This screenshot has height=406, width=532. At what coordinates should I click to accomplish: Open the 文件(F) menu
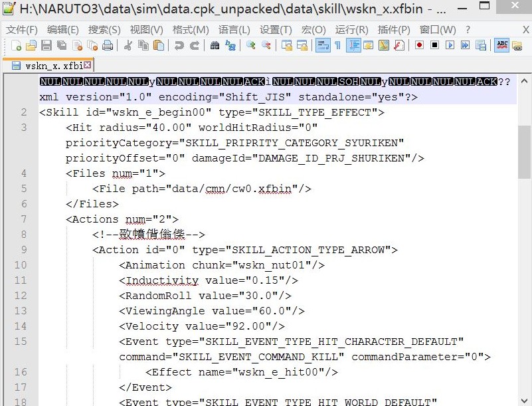pos(22,30)
